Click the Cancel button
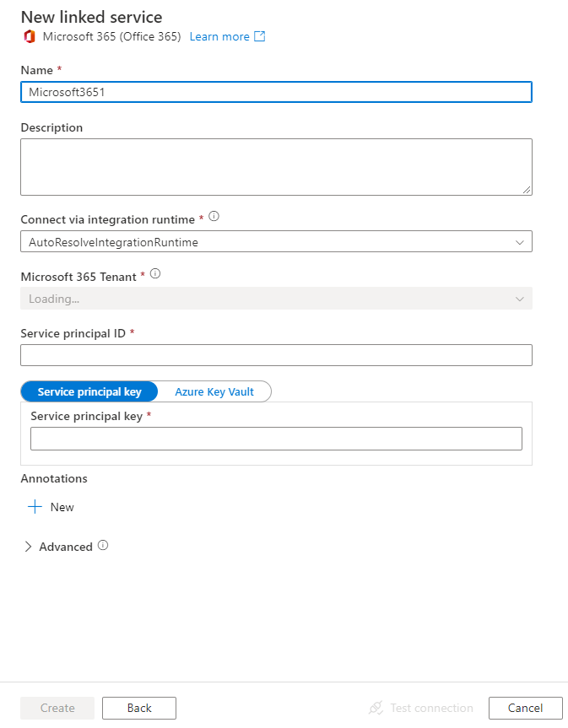568x728 pixels. pos(525,708)
